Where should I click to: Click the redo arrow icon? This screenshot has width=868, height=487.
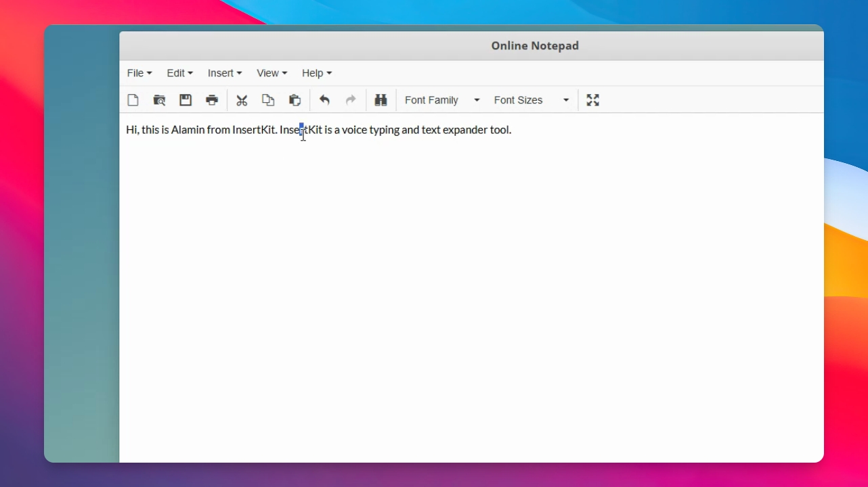point(351,100)
